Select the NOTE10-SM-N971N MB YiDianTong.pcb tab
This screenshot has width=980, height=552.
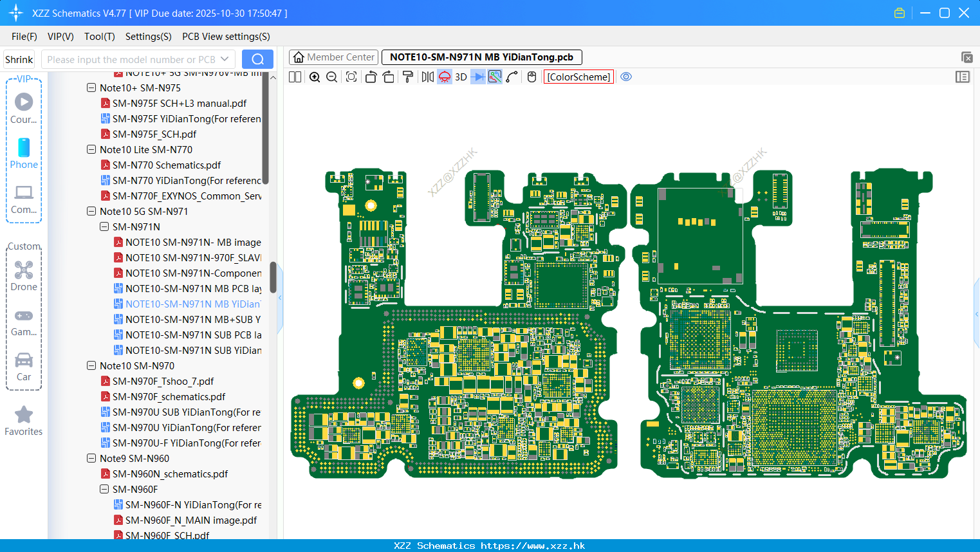481,57
